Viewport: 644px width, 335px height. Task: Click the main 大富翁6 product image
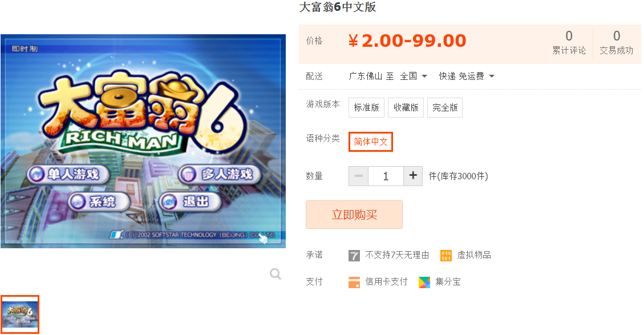click(143, 141)
